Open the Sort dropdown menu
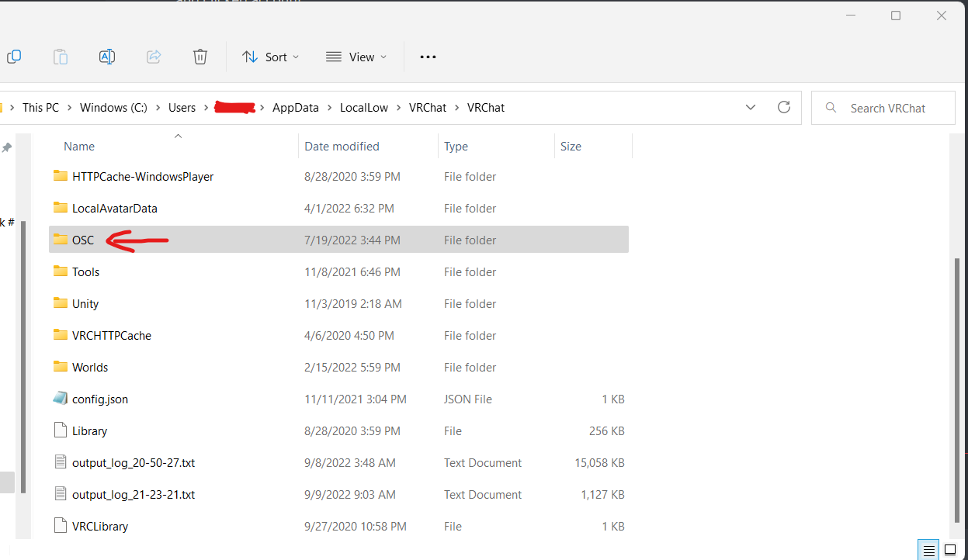Image resolution: width=968 pixels, height=560 pixels. click(x=270, y=57)
